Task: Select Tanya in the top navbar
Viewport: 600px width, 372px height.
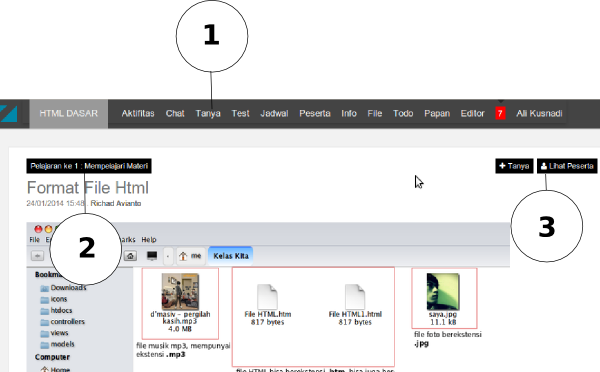Action: 208,114
